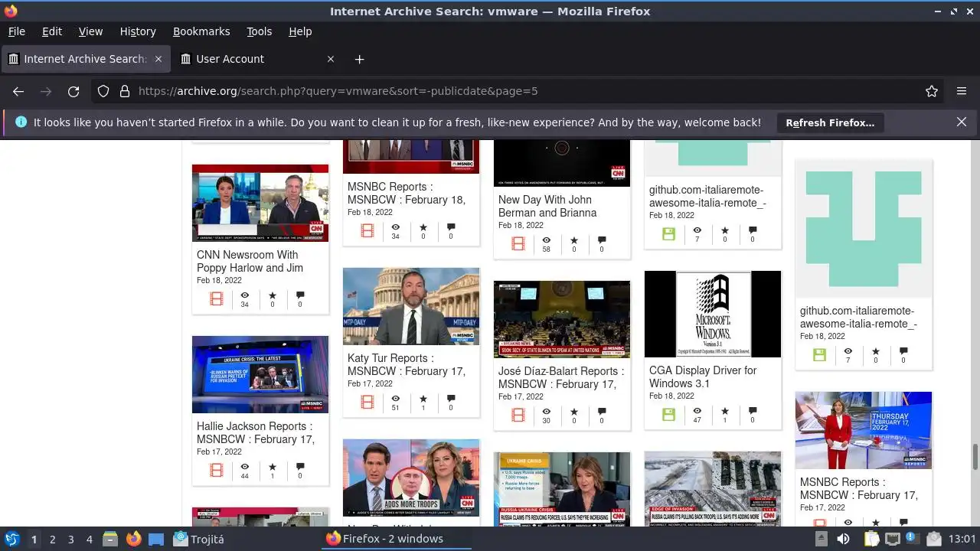The height and width of the screenshot is (551, 980).
Task: Click reviews bubble on Hallie Jackson Reports card
Action: point(300,466)
